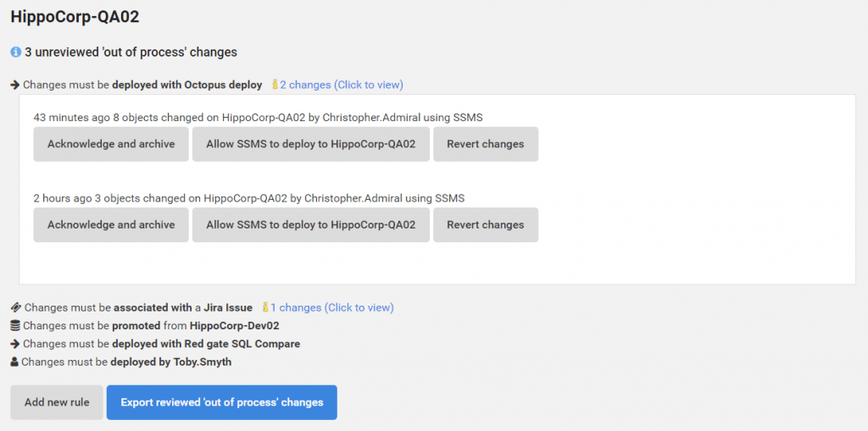Click the user icon before the Toby.Smyth rule
Image resolution: width=868 pixels, height=431 pixels.
click(x=14, y=362)
